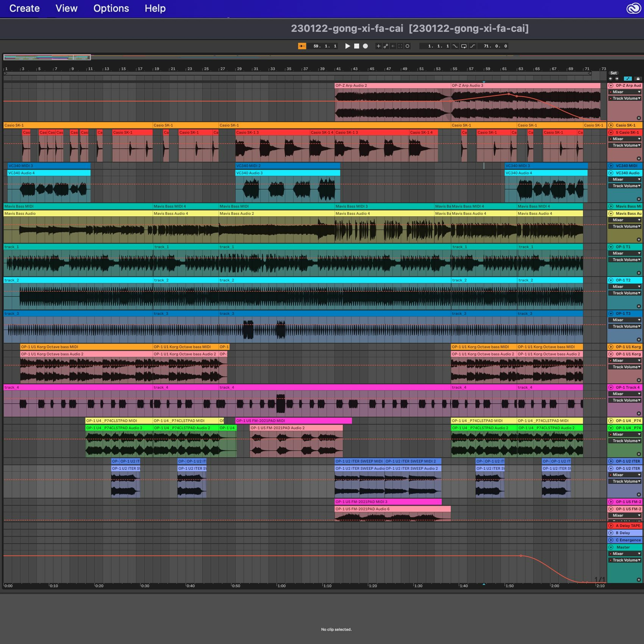Toggle the Automation Arm icon
The image size is (644, 644).
(386, 46)
